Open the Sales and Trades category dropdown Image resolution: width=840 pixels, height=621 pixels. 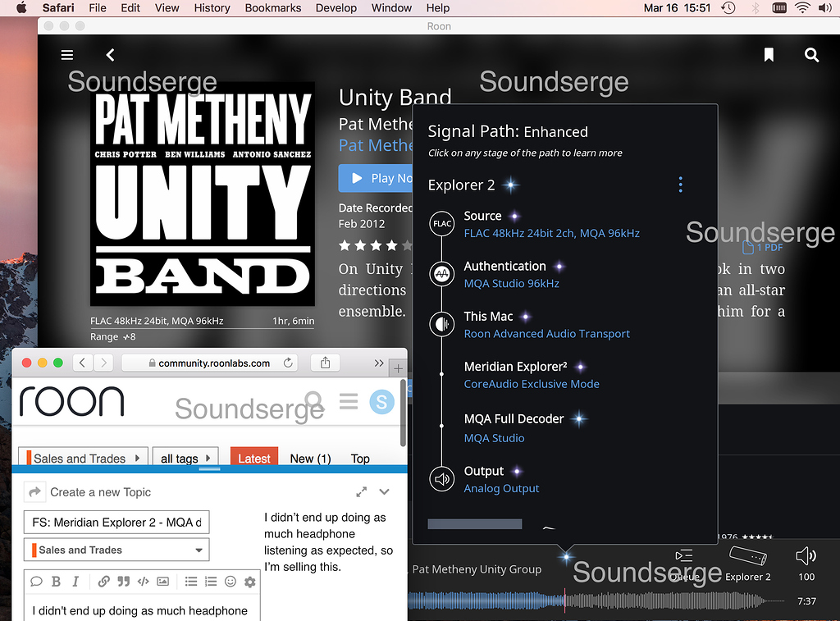tap(117, 550)
